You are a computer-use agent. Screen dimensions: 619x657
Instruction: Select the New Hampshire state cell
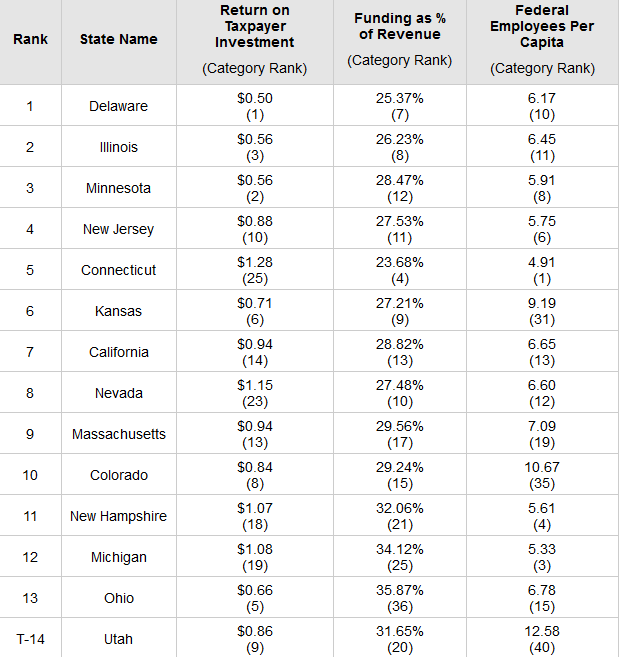pyautogui.click(x=118, y=516)
